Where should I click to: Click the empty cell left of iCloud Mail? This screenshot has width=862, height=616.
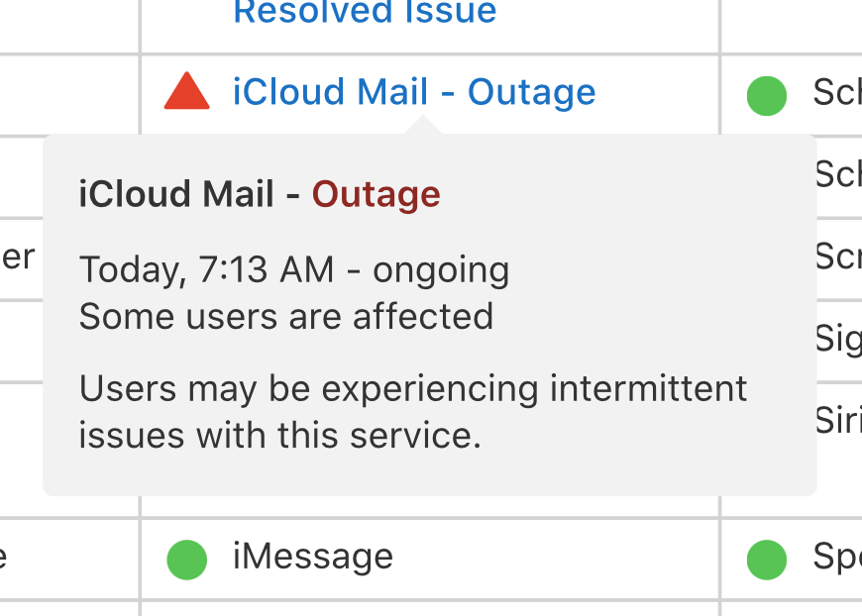[69, 94]
